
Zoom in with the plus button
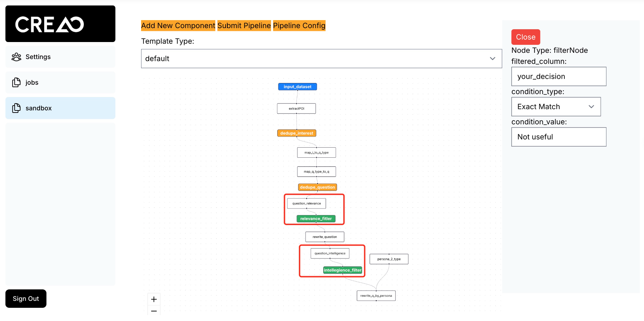tap(154, 299)
